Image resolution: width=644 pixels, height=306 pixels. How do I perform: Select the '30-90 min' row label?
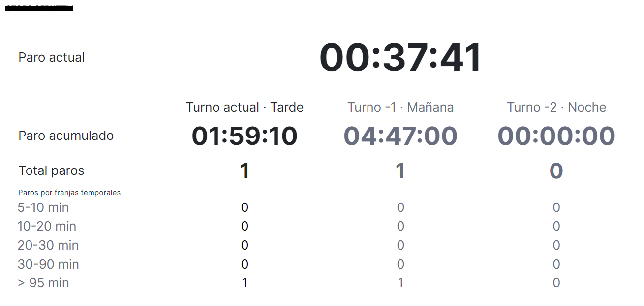(x=48, y=264)
